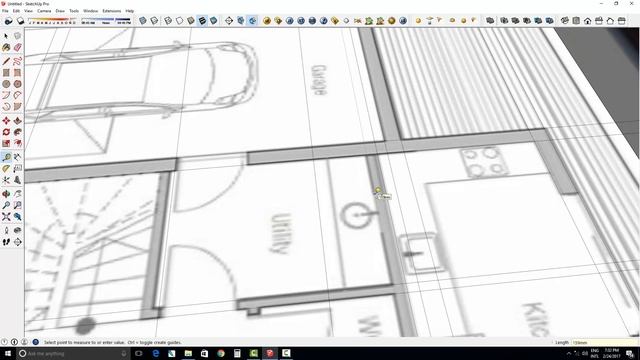
Task: Activate the Orbit tool
Action: click(6, 194)
